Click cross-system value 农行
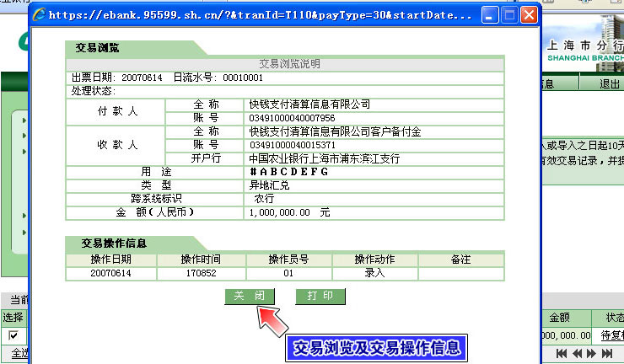This screenshot has height=364, width=624. click(x=264, y=199)
